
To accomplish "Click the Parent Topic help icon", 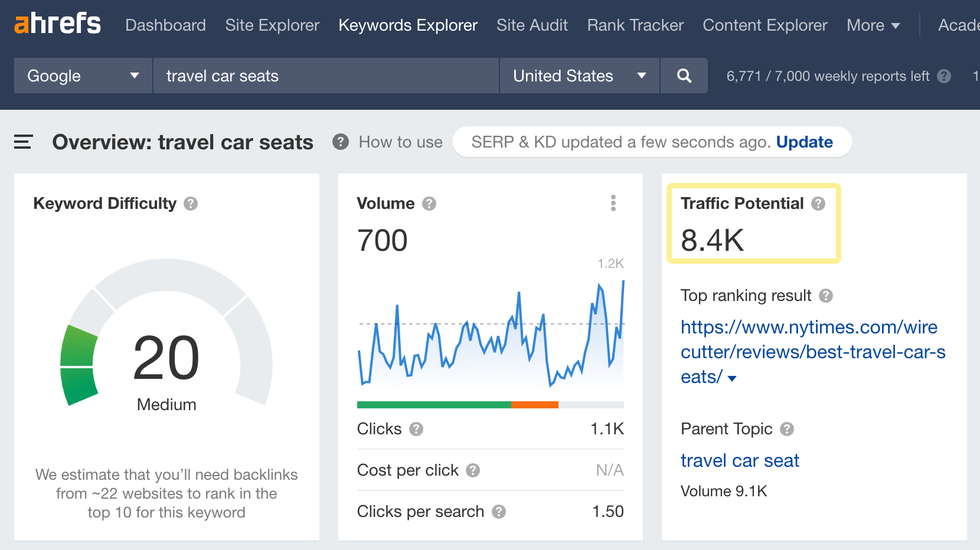I will coord(787,430).
